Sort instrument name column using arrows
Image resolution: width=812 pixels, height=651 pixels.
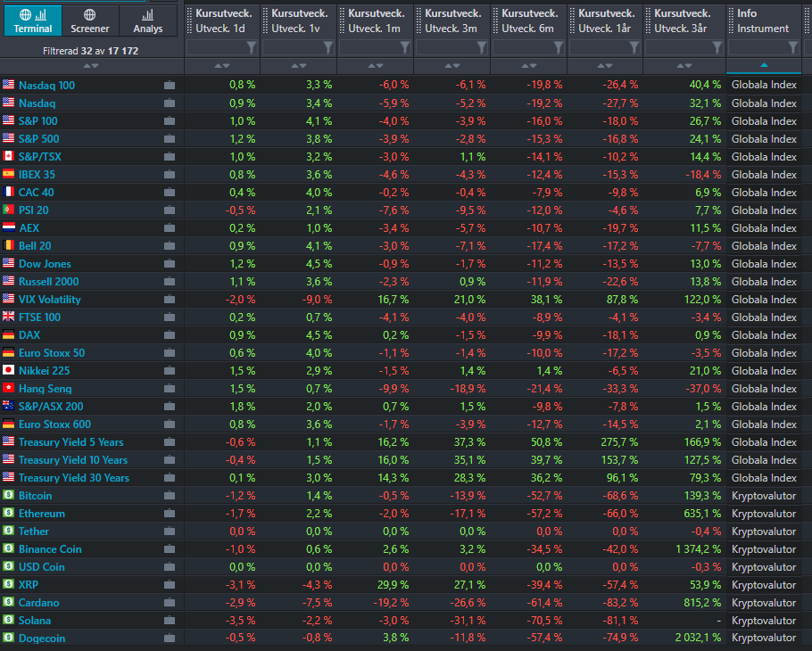[x=91, y=66]
